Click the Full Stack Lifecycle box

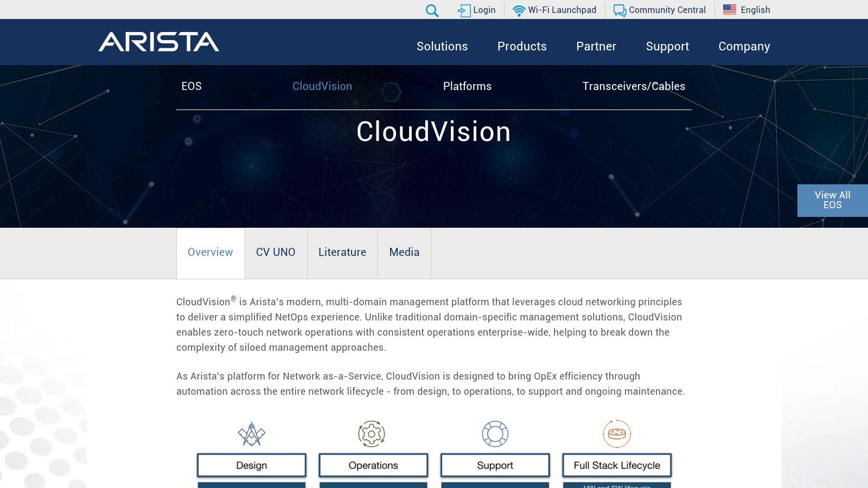(x=617, y=465)
